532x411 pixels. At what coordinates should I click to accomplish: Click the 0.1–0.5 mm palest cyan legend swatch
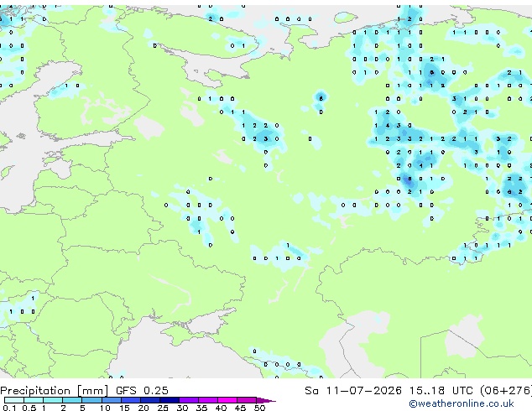click(14, 400)
